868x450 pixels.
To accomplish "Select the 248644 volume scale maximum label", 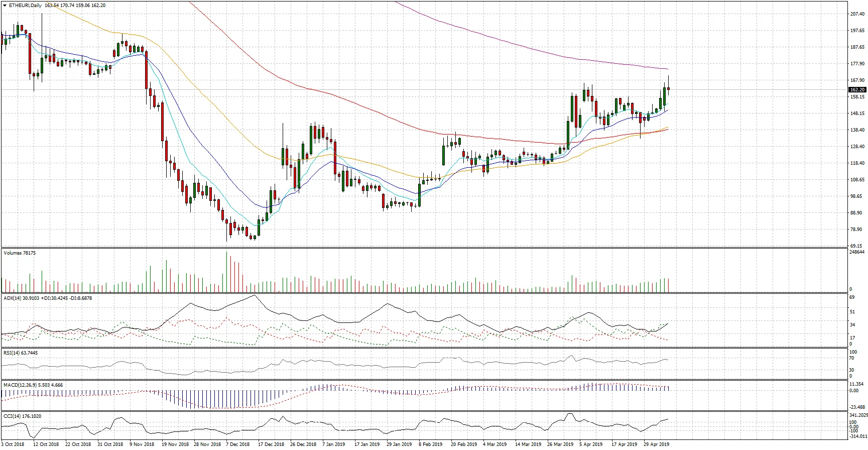I will (x=857, y=251).
